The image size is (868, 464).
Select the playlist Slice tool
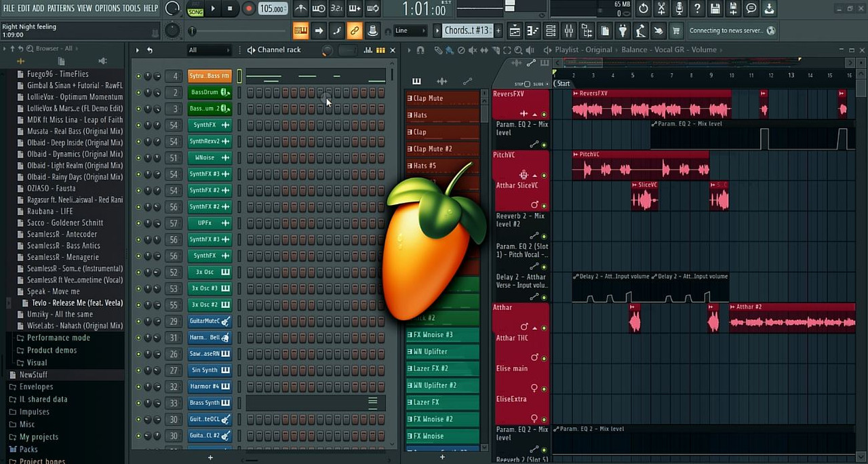(496, 50)
